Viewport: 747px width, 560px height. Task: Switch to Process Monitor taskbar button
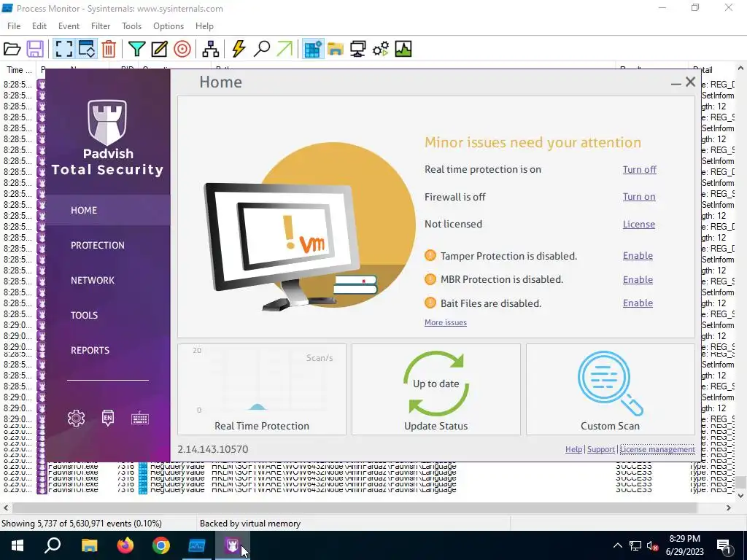(x=197, y=545)
